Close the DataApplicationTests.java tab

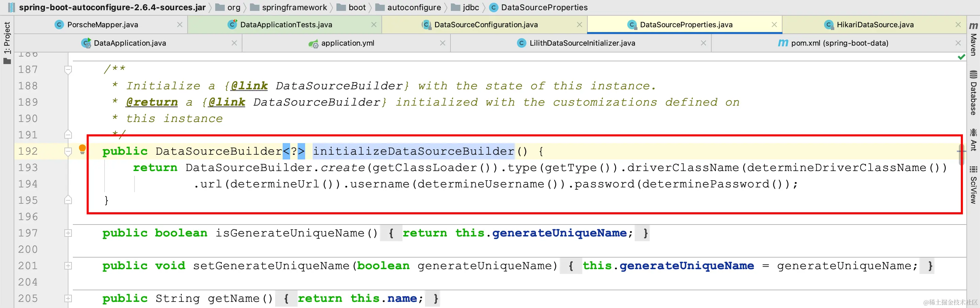click(x=374, y=25)
